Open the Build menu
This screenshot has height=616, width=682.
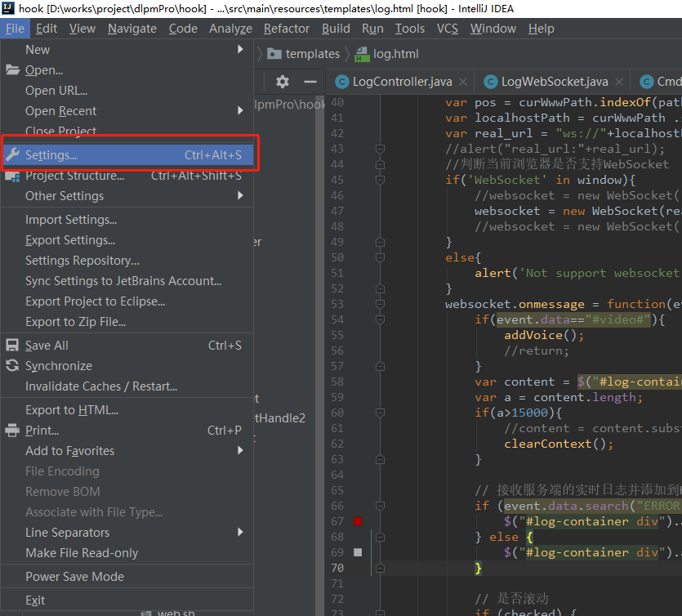click(x=336, y=29)
